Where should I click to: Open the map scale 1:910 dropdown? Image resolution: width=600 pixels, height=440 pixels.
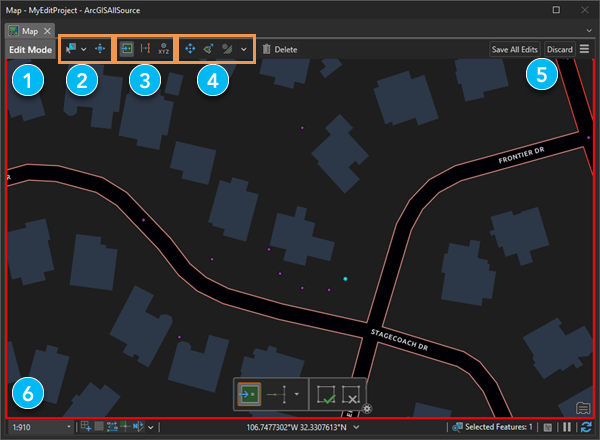[x=69, y=428]
